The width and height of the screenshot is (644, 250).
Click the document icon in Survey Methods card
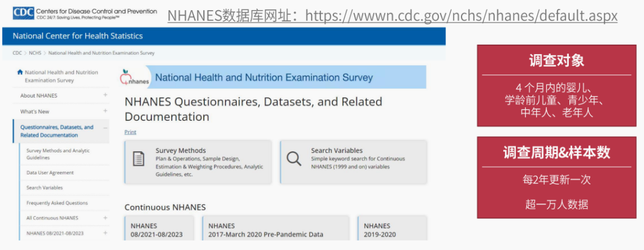pyautogui.click(x=139, y=158)
